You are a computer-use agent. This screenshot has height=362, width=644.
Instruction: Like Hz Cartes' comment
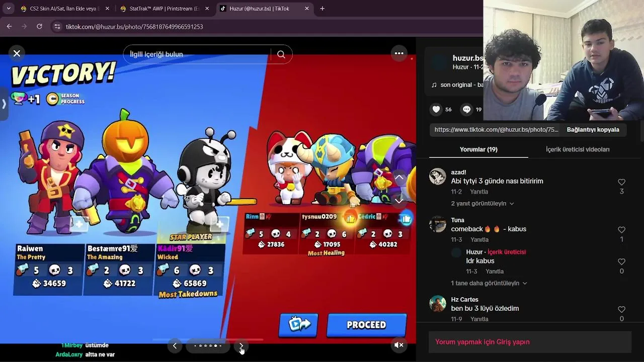pos(621,310)
